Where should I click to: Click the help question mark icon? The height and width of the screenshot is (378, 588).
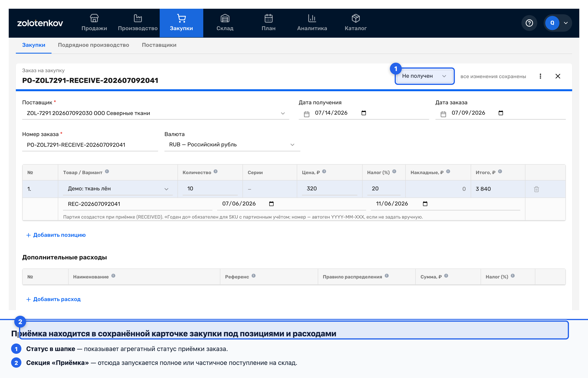[529, 23]
